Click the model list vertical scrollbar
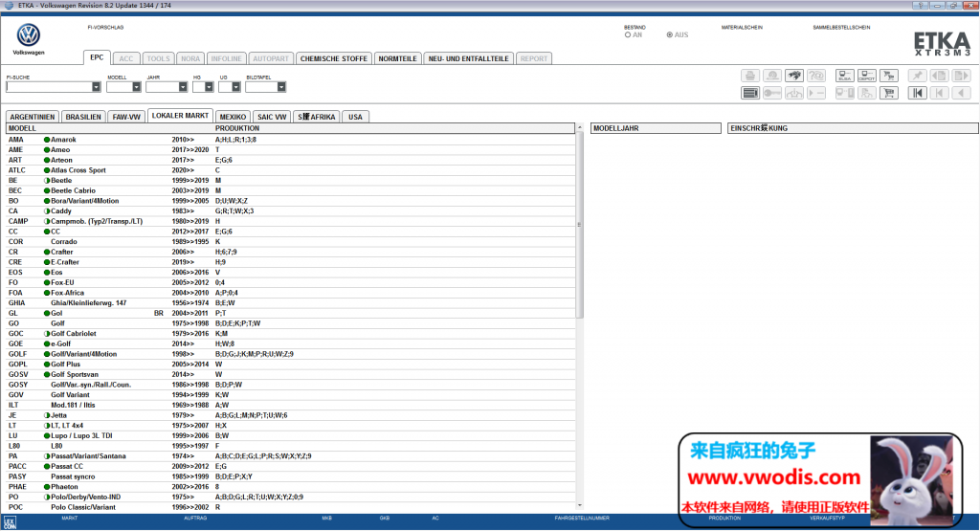980x531 pixels. [x=579, y=225]
